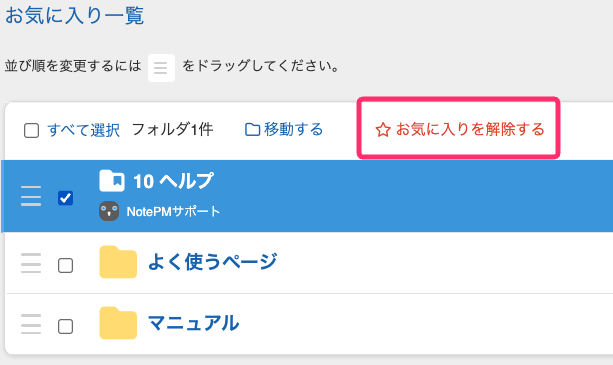
Task: Click the NotePMサポート owl avatar icon
Action: pyautogui.click(x=109, y=211)
